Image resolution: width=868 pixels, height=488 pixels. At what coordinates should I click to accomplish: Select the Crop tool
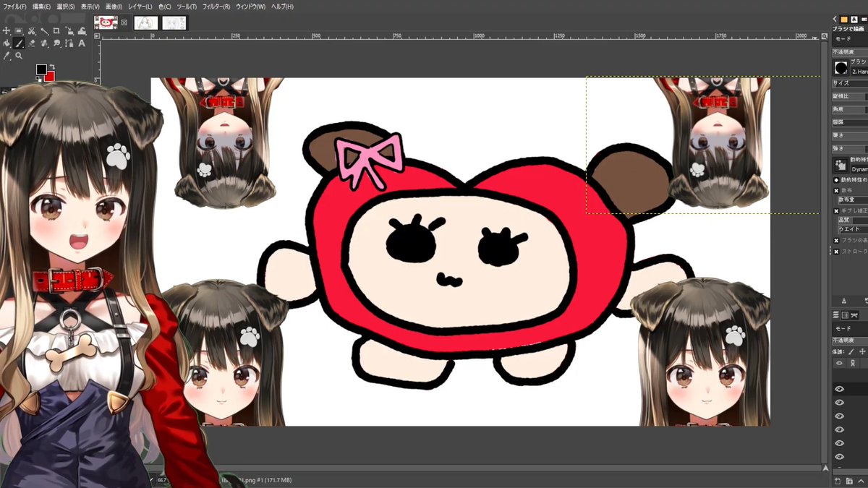coord(56,30)
